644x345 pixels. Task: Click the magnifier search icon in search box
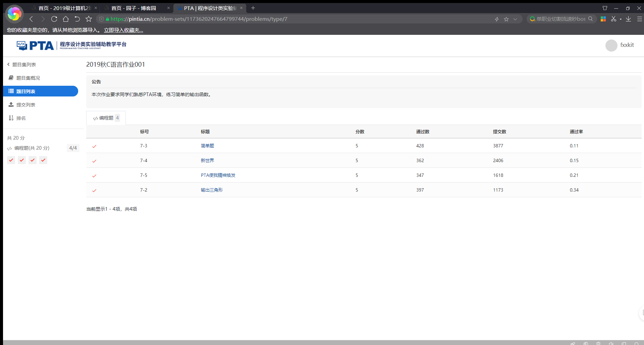pos(591,19)
